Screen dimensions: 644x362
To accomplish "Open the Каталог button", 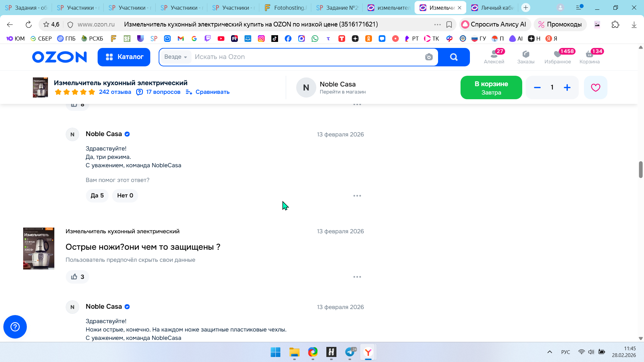I will coord(124,57).
